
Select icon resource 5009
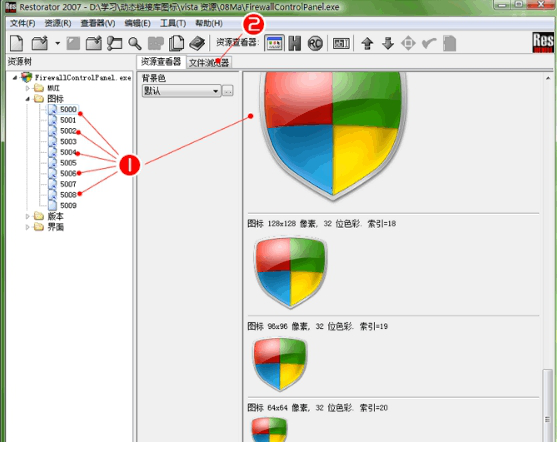coord(68,205)
